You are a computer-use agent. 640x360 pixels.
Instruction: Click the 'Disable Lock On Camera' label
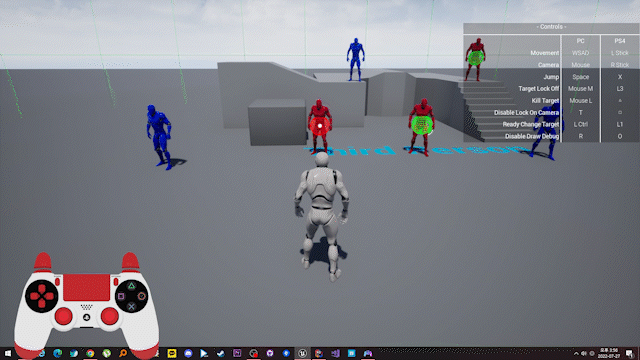526,112
